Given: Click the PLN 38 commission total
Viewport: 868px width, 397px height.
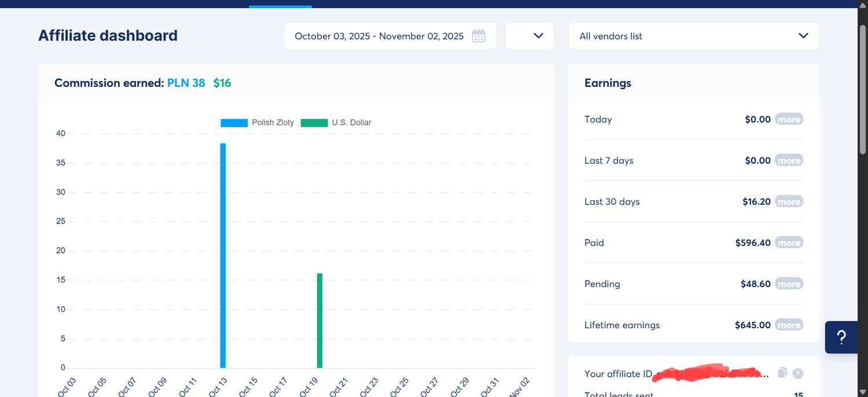Looking at the screenshot, I should (x=186, y=83).
